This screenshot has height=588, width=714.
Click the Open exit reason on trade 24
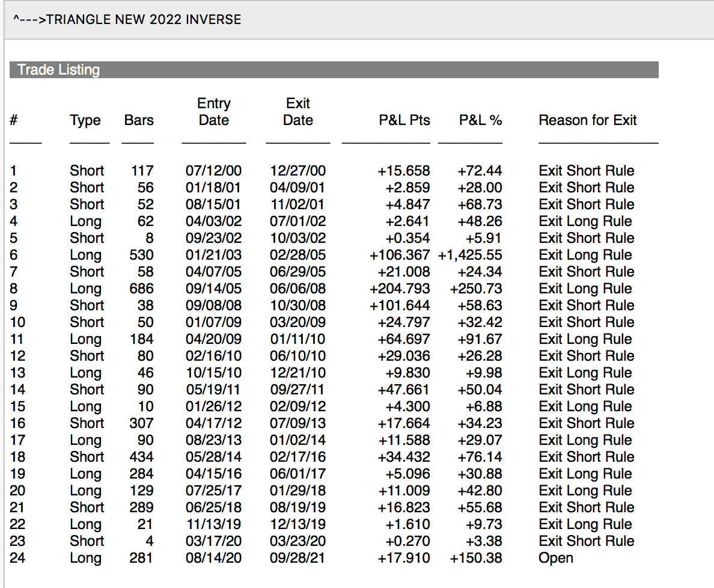coord(556,558)
